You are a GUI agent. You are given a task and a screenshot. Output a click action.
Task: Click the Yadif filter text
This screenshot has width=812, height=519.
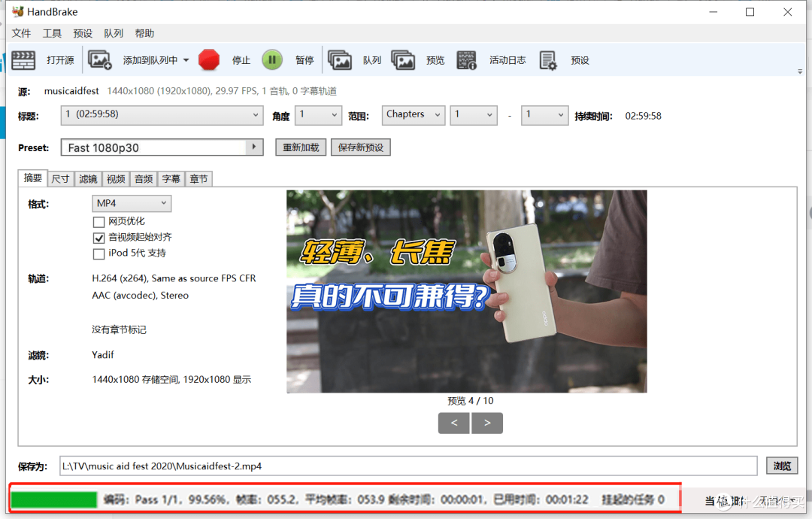click(102, 355)
